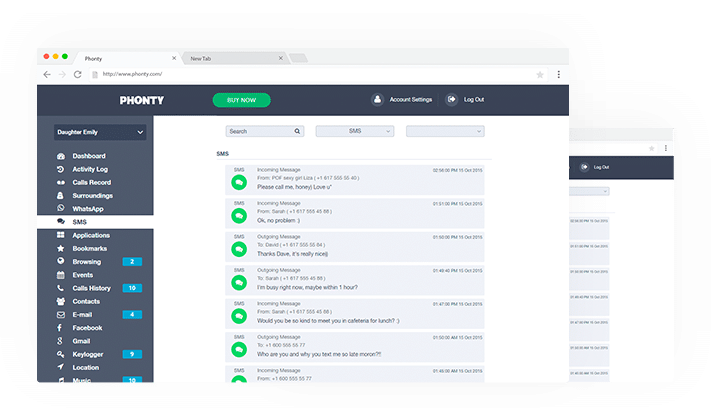Click star icon in background window

coord(652,148)
